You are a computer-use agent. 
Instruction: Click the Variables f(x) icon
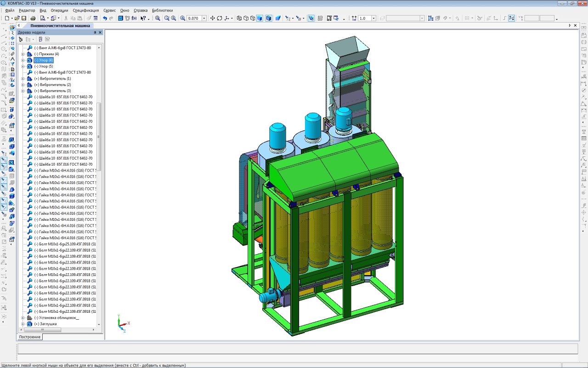[x=134, y=18]
